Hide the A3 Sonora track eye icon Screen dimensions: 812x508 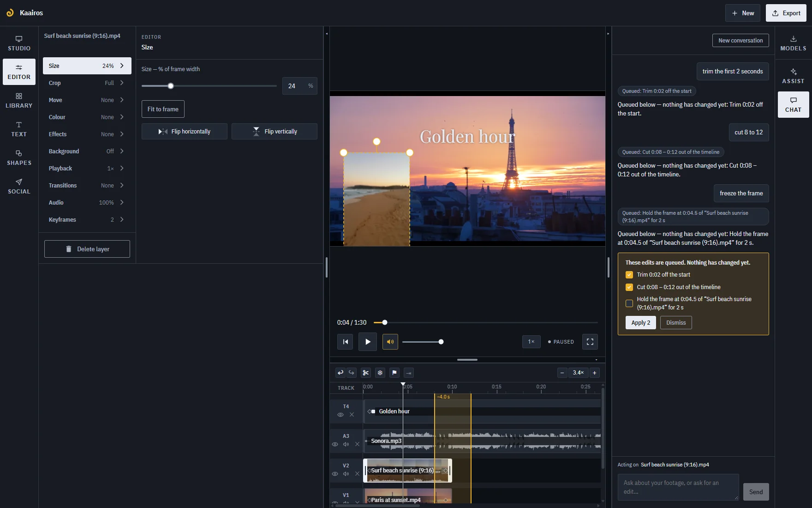click(x=335, y=444)
